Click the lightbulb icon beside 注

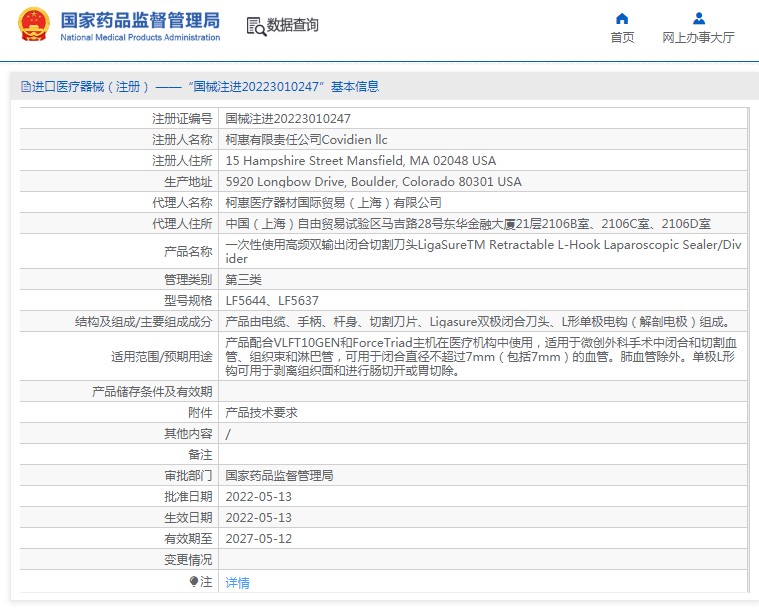pos(194,581)
